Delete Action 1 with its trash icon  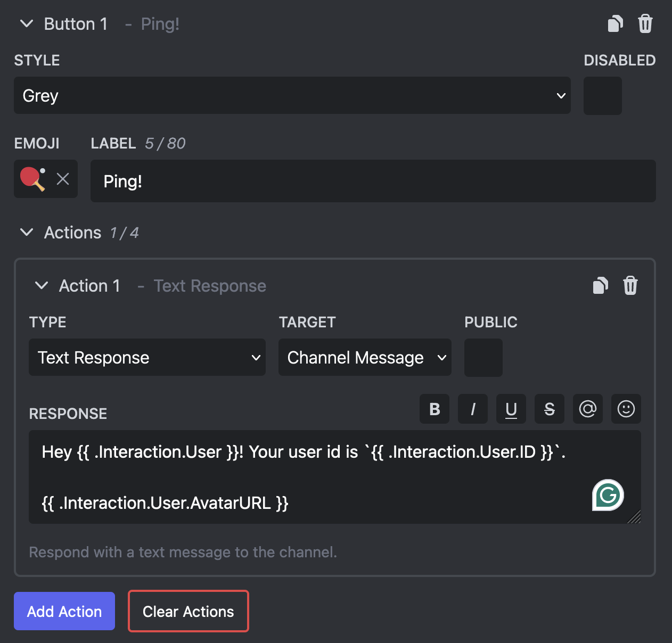(x=630, y=286)
